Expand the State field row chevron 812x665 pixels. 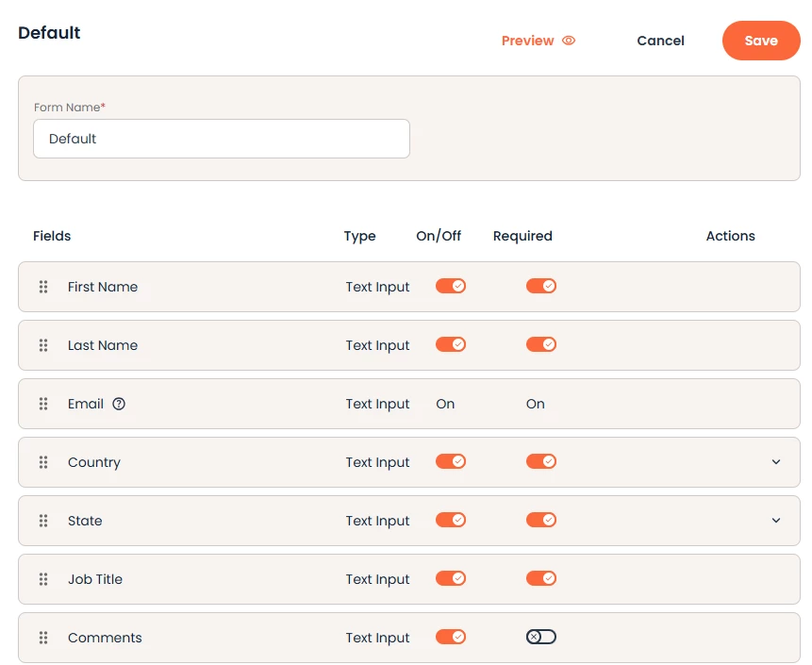776,521
